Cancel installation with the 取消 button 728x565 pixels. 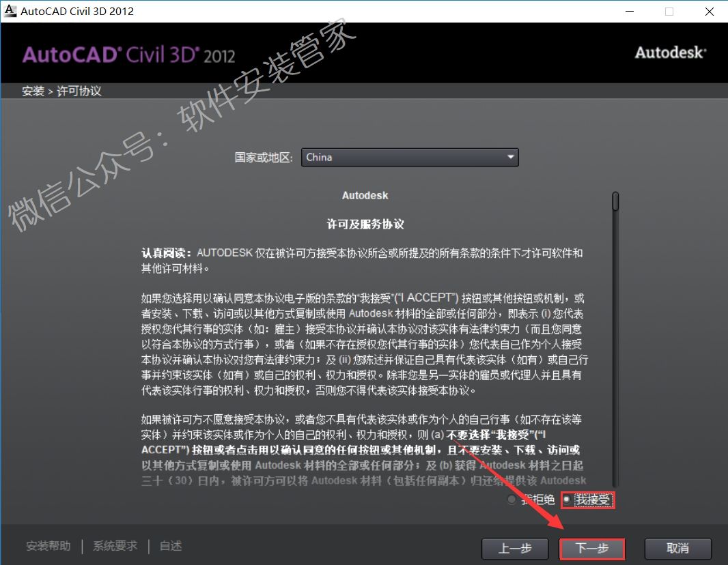point(677,549)
